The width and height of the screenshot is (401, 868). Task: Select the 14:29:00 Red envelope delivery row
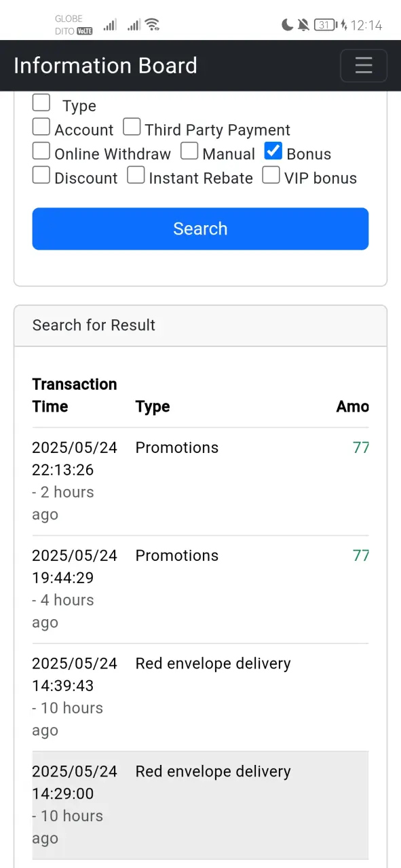(200, 805)
